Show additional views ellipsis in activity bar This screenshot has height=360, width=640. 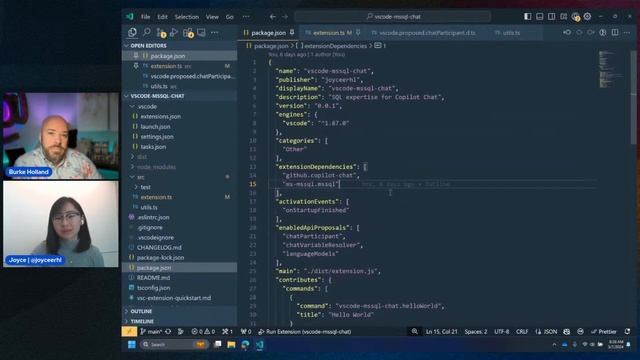coord(215,33)
